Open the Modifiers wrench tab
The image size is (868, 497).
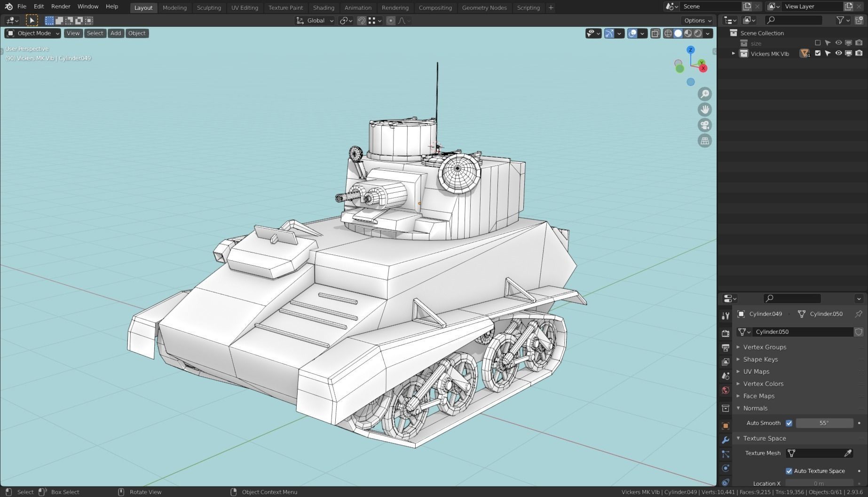pos(726,440)
